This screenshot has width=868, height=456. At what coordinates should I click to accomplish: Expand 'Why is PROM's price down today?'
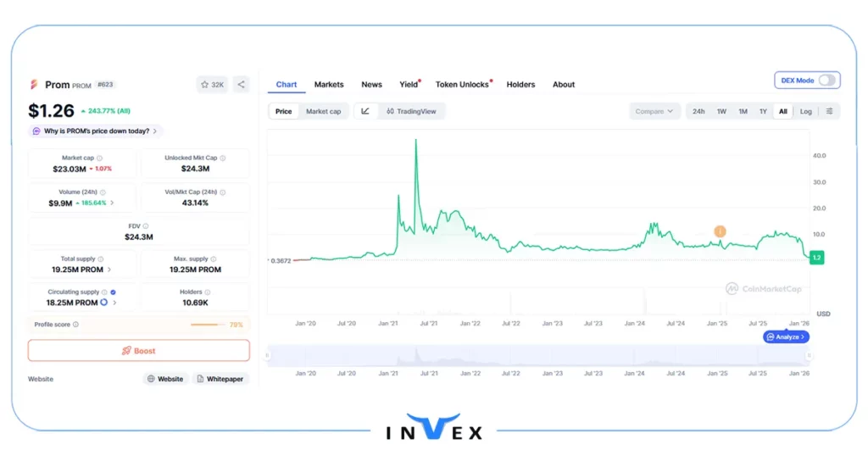click(95, 131)
